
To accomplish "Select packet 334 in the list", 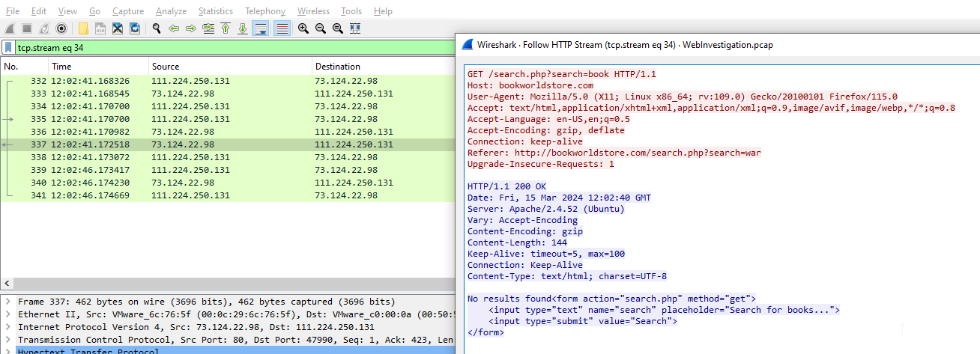I will (x=229, y=106).
